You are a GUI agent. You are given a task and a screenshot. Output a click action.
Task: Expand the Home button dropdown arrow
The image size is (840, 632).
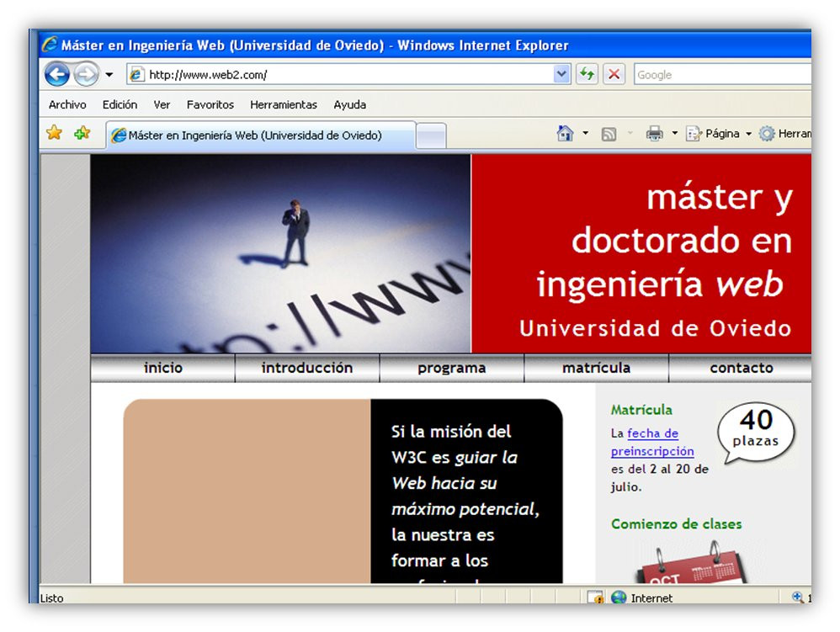tap(586, 133)
